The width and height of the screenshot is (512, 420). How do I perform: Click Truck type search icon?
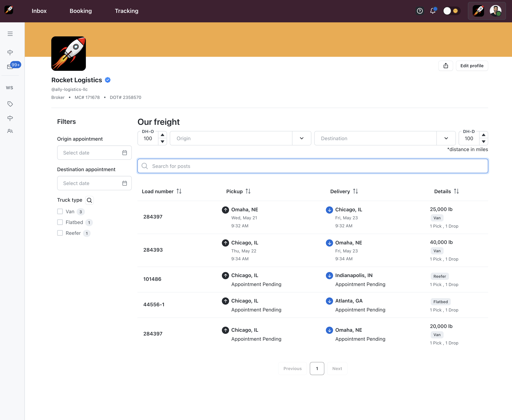(x=89, y=200)
